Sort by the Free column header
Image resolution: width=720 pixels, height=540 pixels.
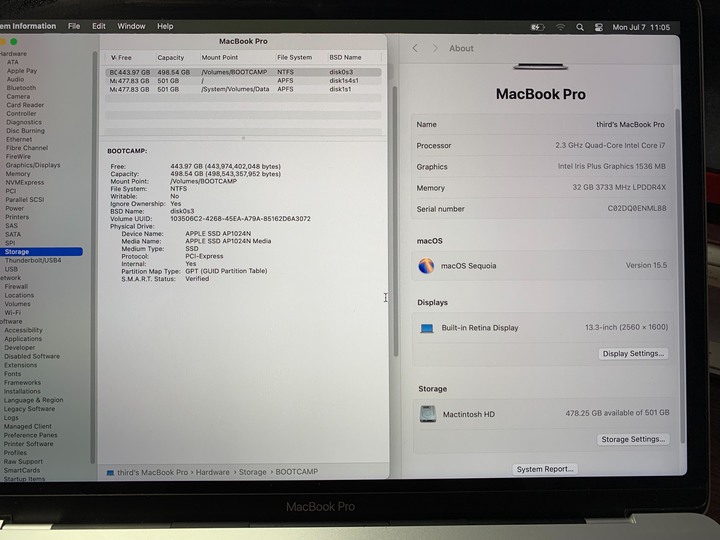pos(125,57)
